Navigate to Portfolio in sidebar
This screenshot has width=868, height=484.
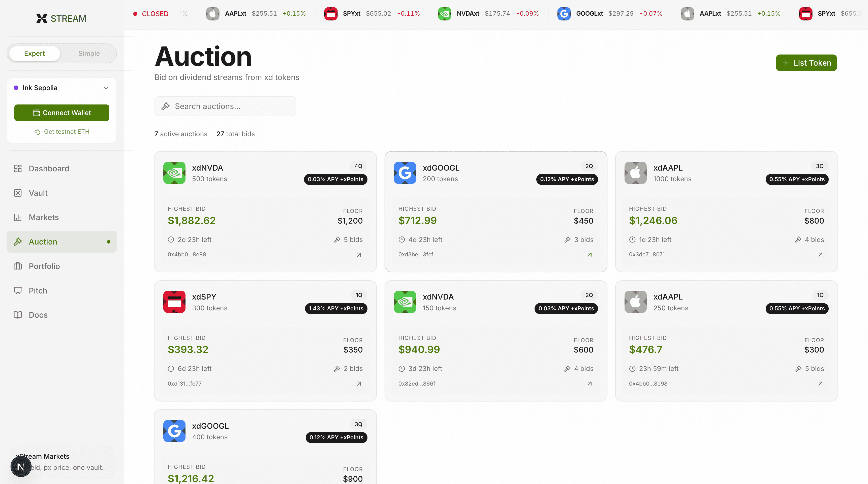click(44, 266)
